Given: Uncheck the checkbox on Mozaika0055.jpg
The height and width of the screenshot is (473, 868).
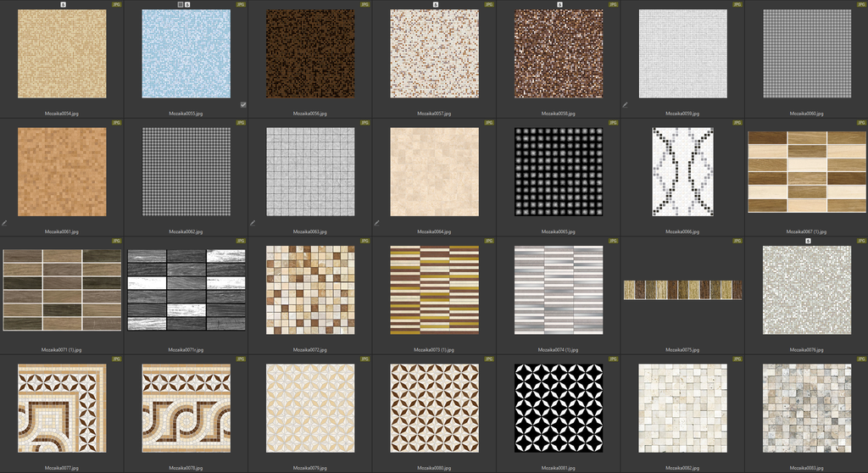Looking at the screenshot, I should tap(243, 105).
